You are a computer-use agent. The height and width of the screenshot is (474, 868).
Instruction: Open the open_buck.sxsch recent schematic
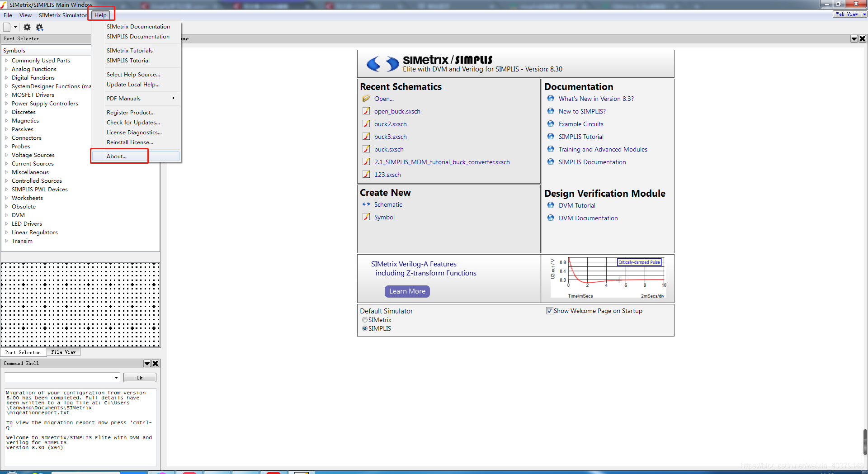coord(397,111)
